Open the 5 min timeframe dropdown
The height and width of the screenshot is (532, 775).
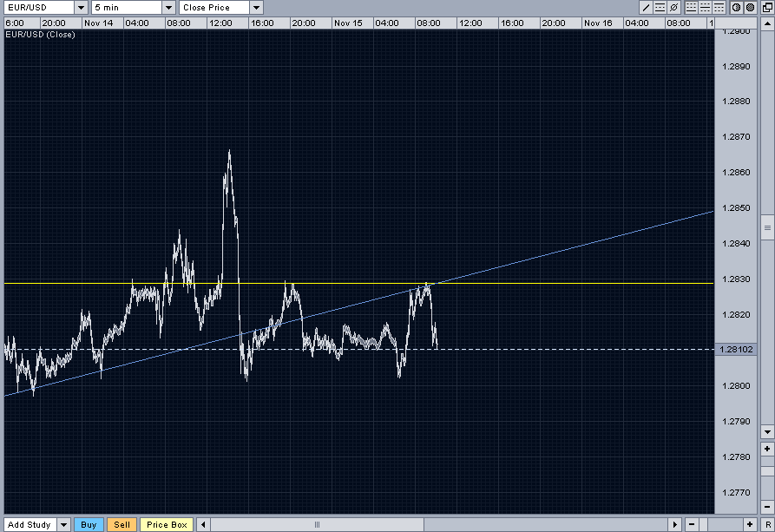click(168, 7)
